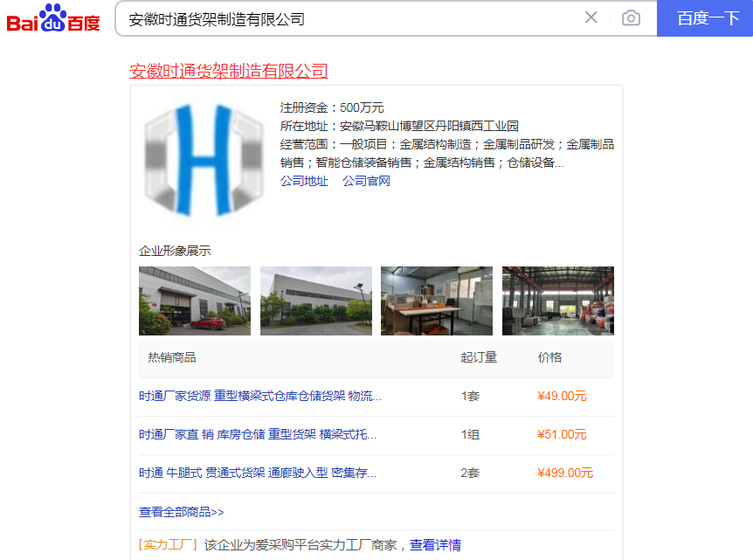The width and height of the screenshot is (753, 560).
Task: Open factory building photo with trees
Action: tap(316, 301)
